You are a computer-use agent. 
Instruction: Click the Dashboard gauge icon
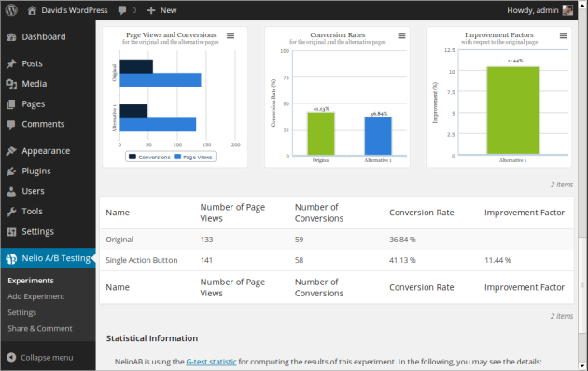click(x=11, y=36)
